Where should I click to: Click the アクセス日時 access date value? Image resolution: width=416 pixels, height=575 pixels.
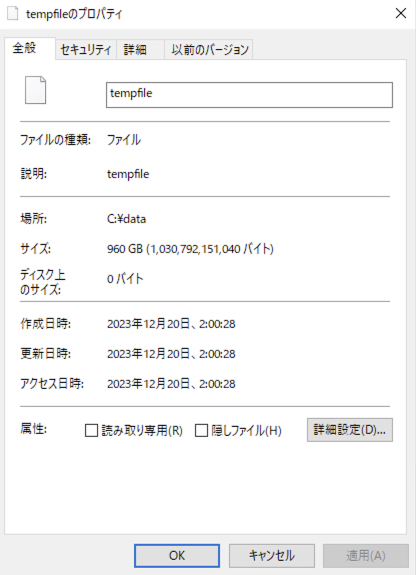171,384
